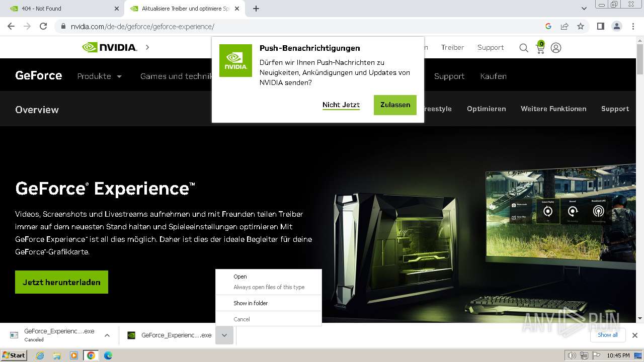Click the Action Center flag icon
Screen dimensions: 644x362
(595, 355)
